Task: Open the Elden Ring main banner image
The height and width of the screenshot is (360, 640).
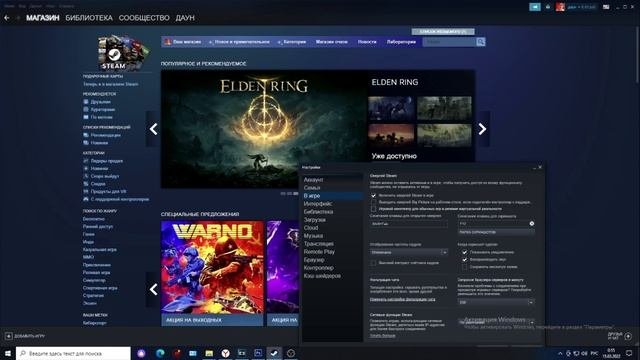Action: tap(264, 129)
